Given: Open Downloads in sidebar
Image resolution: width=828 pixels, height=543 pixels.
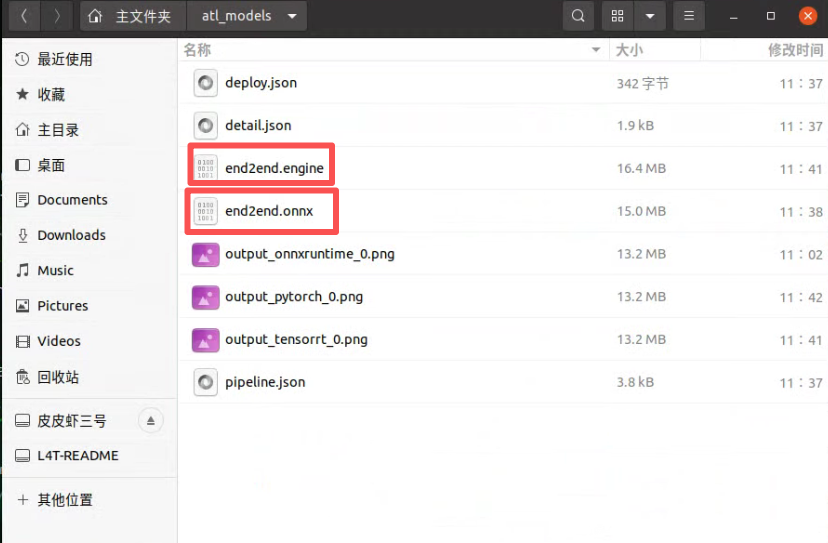Looking at the screenshot, I should coord(90,235).
